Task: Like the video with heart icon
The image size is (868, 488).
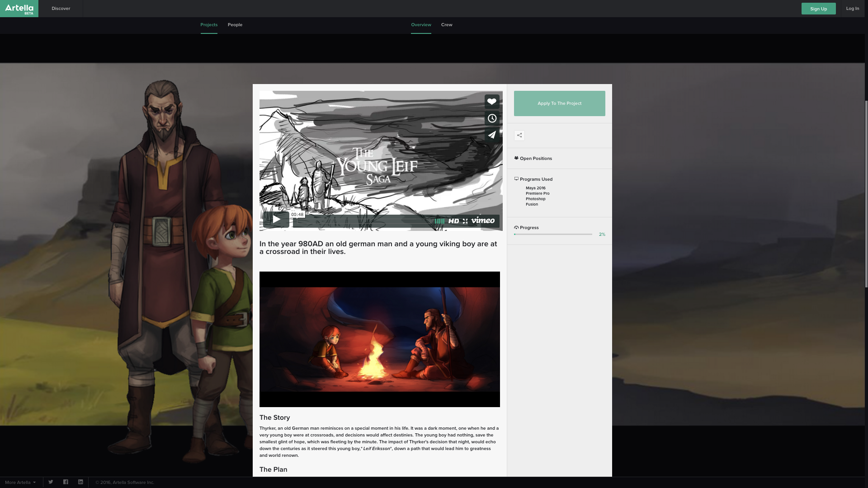Action: [492, 102]
